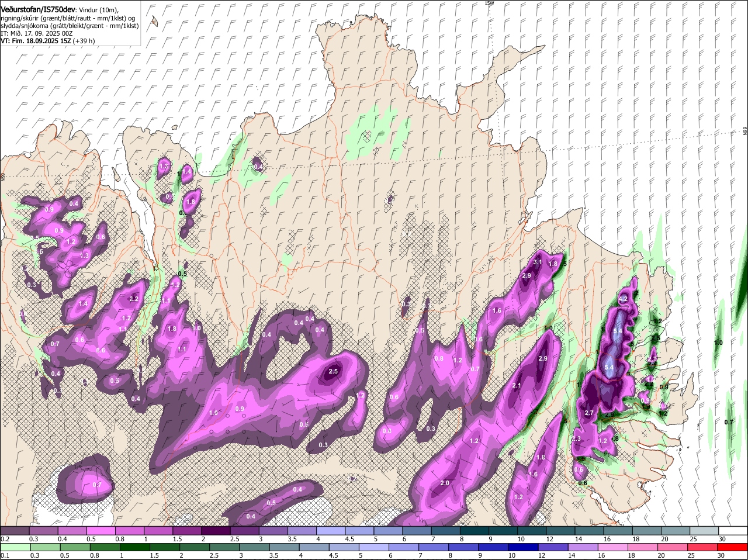This screenshot has height=560, width=748.
Task: Select lower-row light pink swatch between 16 and 18
Action: click(612, 547)
